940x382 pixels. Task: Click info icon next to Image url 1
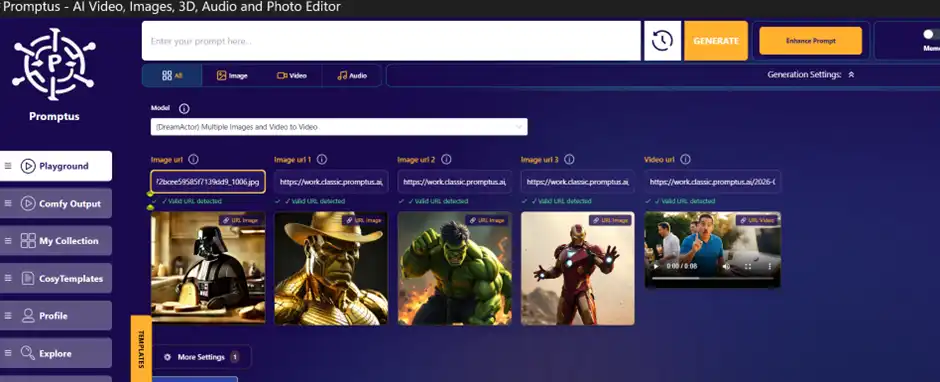[321, 160]
